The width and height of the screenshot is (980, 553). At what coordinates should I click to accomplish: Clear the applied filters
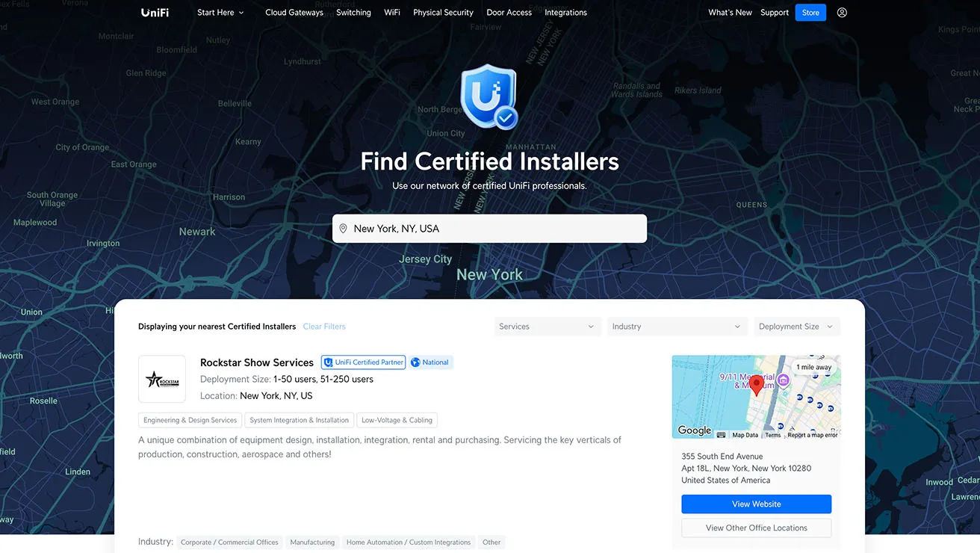pyautogui.click(x=324, y=327)
